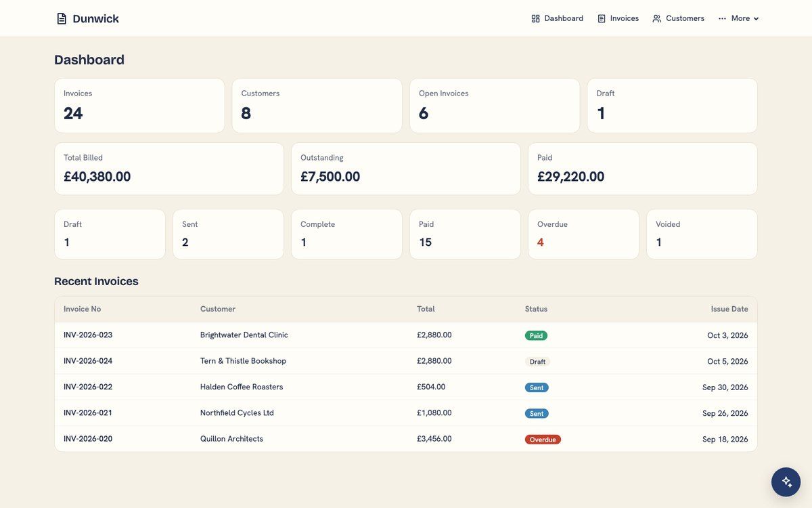The height and width of the screenshot is (508, 812).
Task: Select the Total Billed summary card
Action: coord(169,169)
